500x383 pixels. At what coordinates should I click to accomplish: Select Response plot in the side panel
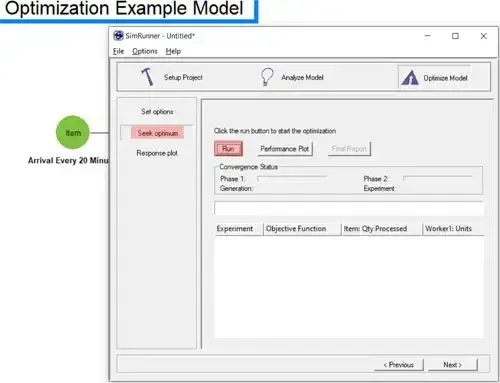[x=157, y=153]
